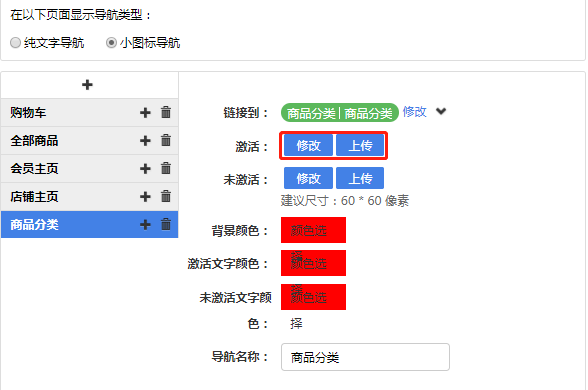Add a new navigation item with the top plus

pyautogui.click(x=87, y=85)
